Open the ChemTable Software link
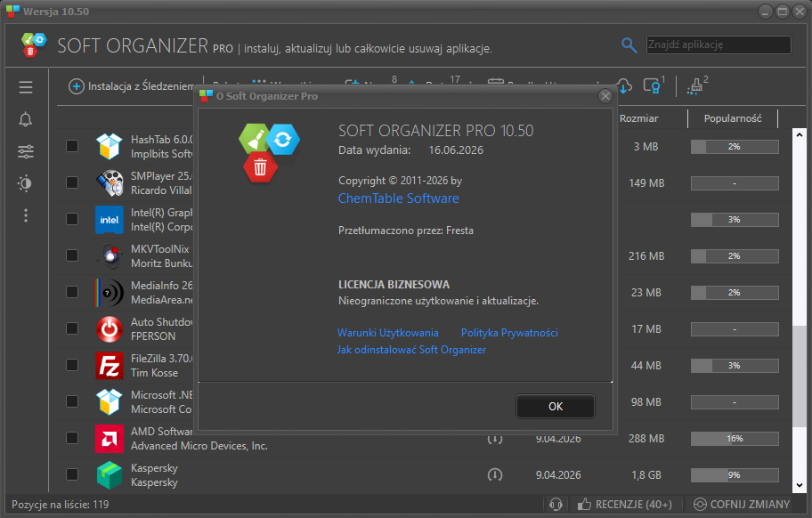Image resolution: width=812 pixels, height=518 pixels. pyautogui.click(x=398, y=198)
